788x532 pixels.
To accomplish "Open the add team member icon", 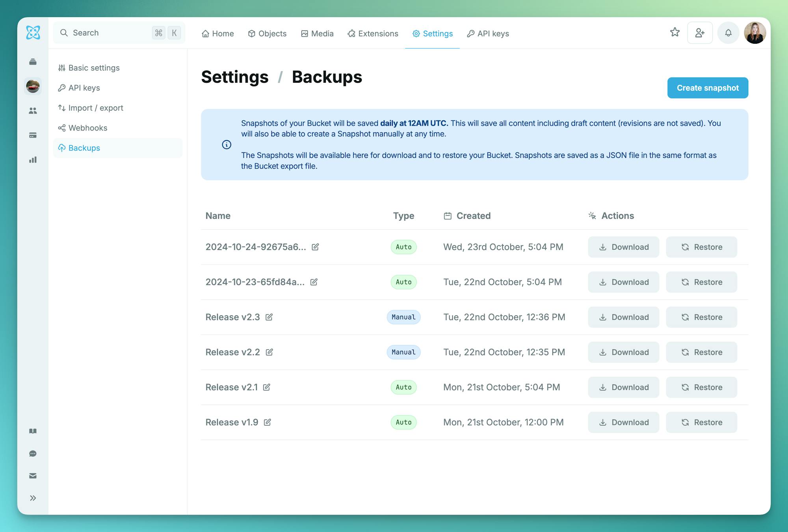I will tap(700, 33).
